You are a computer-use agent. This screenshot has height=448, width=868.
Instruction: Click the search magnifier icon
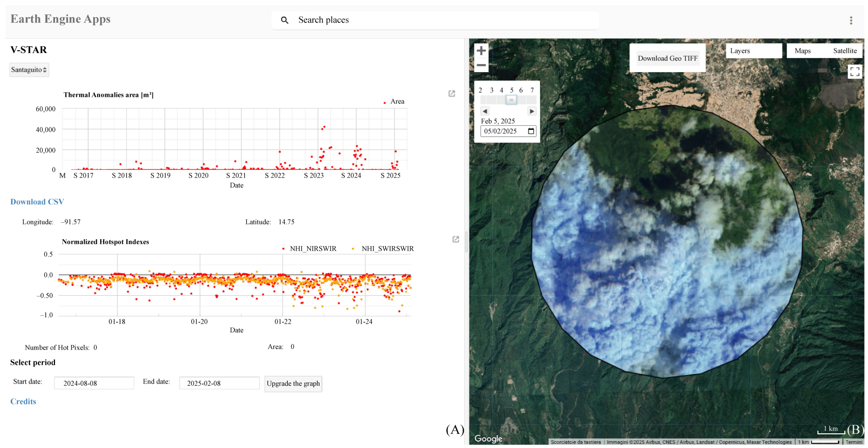[285, 20]
